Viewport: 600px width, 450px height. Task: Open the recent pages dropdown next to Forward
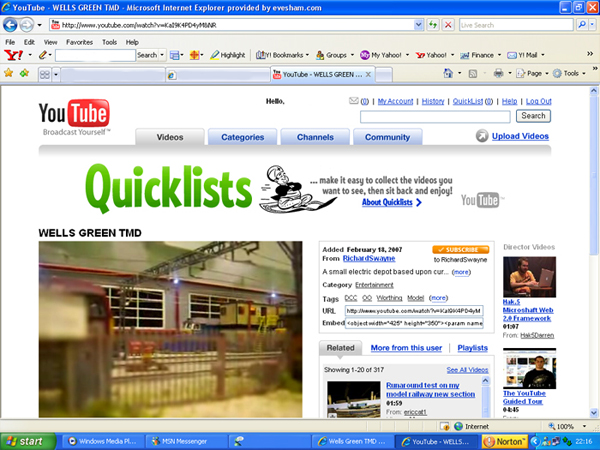coord(39,25)
